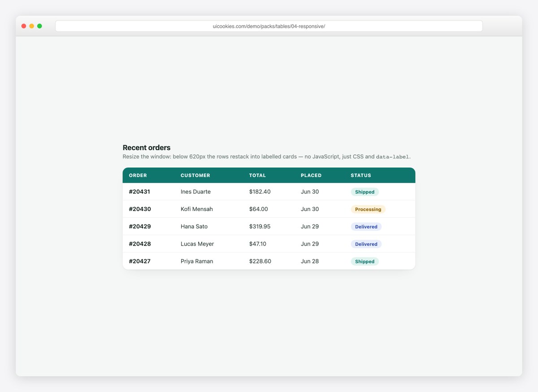Click the red close window button
Screen dimensions: 538x392
24,26
